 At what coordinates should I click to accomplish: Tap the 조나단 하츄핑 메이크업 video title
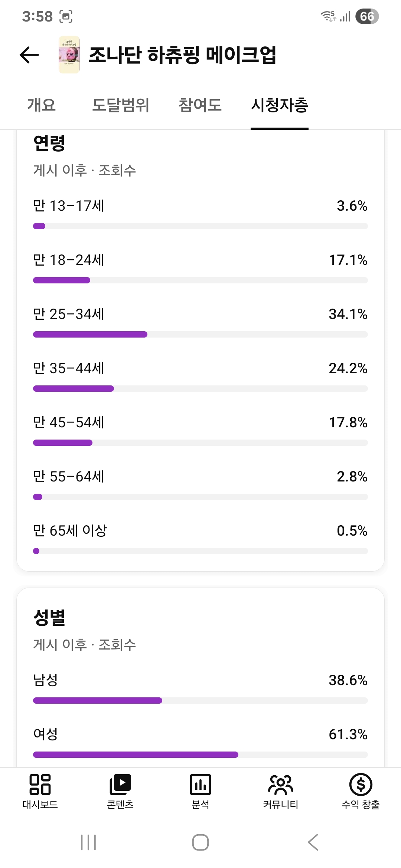point(182,55)
